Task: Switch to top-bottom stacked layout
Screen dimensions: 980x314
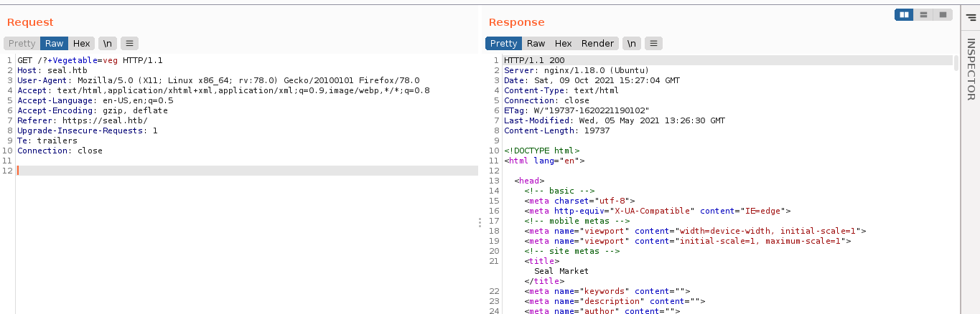Action: pos(923,14)
